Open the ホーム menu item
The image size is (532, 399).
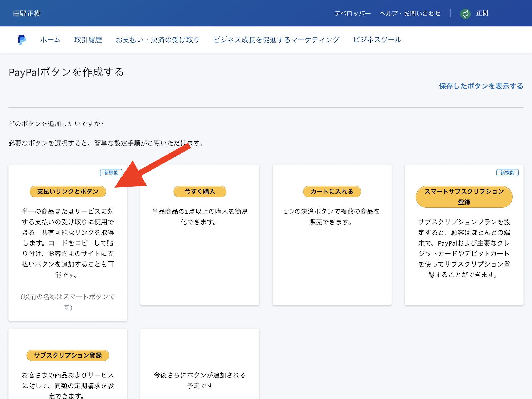tap(50, 40)
